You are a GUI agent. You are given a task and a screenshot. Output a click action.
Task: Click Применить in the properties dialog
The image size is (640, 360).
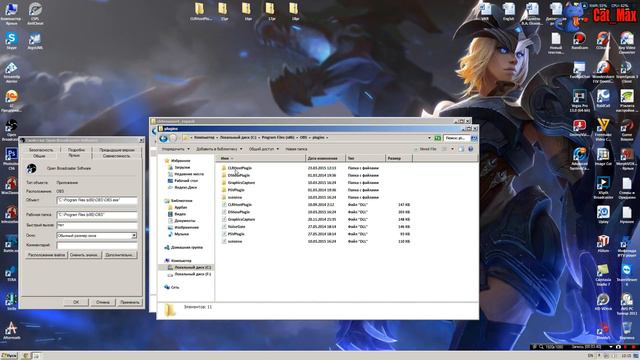tap(130, 302)
